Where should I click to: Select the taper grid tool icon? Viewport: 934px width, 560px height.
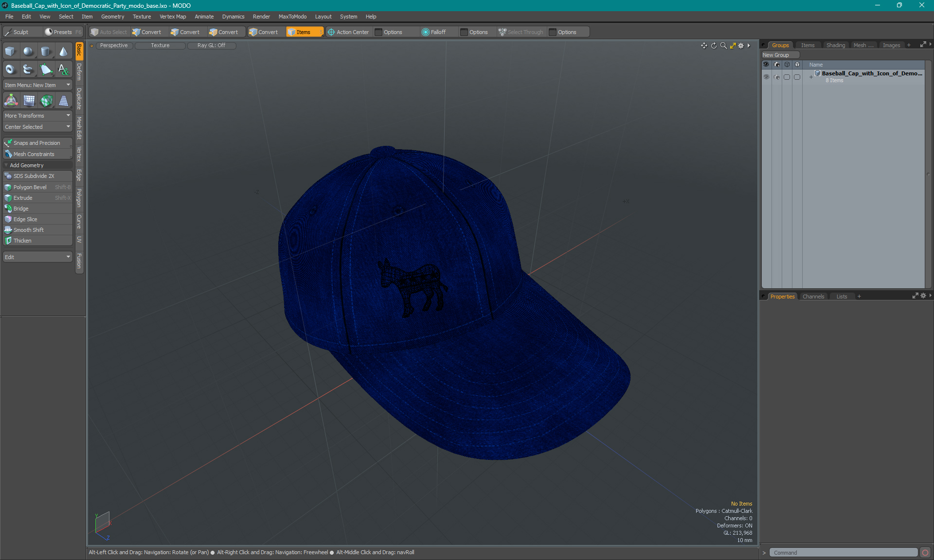point(64,101)
